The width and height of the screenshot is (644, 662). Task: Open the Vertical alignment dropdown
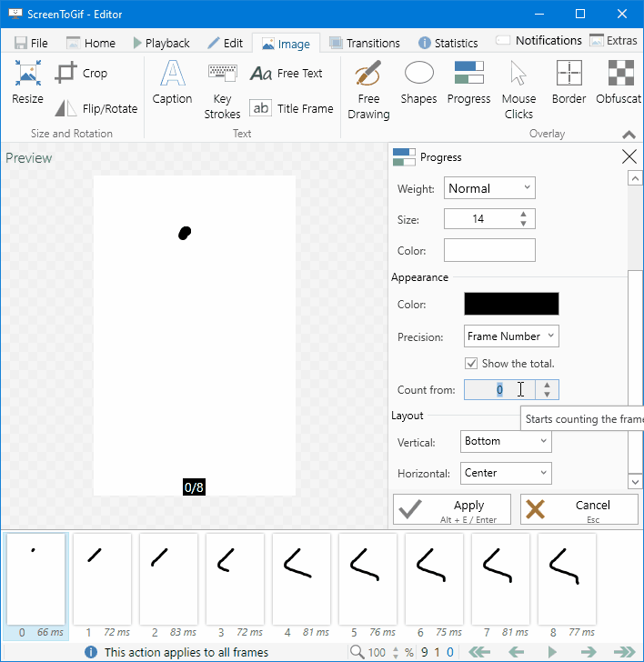click(506, 441)
